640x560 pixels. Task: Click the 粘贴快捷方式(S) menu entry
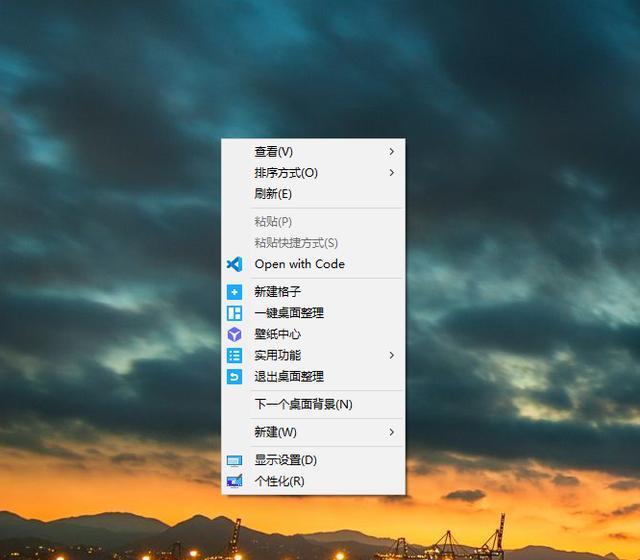click(x=296, y=242)
